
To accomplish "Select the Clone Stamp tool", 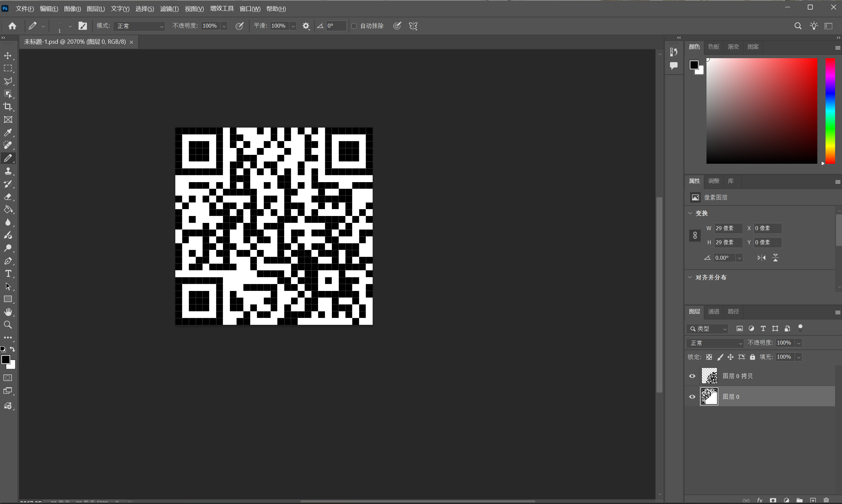I will tap(8, 171).
